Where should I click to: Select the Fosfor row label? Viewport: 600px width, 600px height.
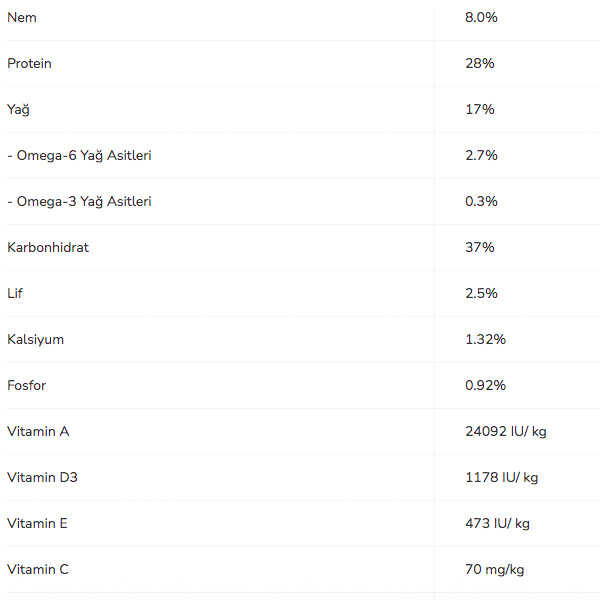point(27,386)
